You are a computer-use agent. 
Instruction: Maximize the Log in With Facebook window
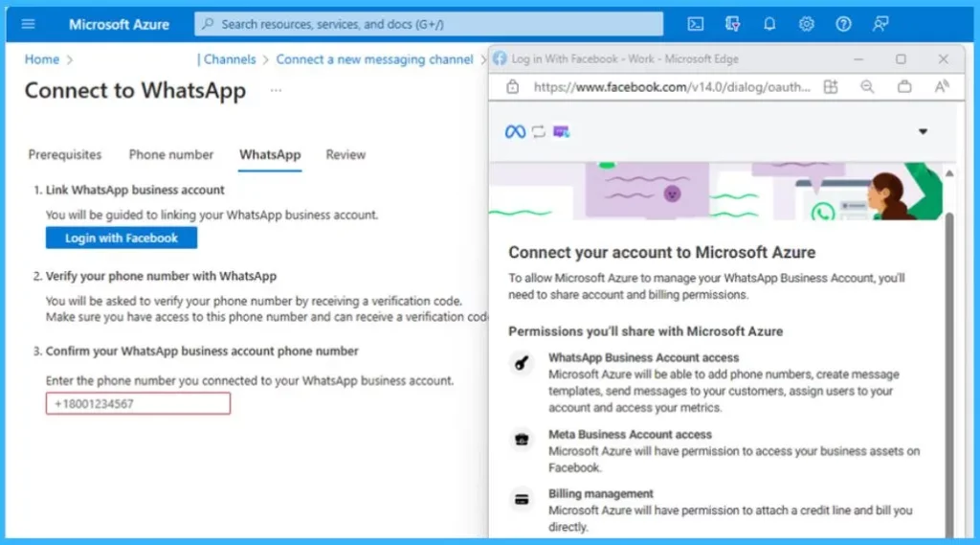click(901, 58)
